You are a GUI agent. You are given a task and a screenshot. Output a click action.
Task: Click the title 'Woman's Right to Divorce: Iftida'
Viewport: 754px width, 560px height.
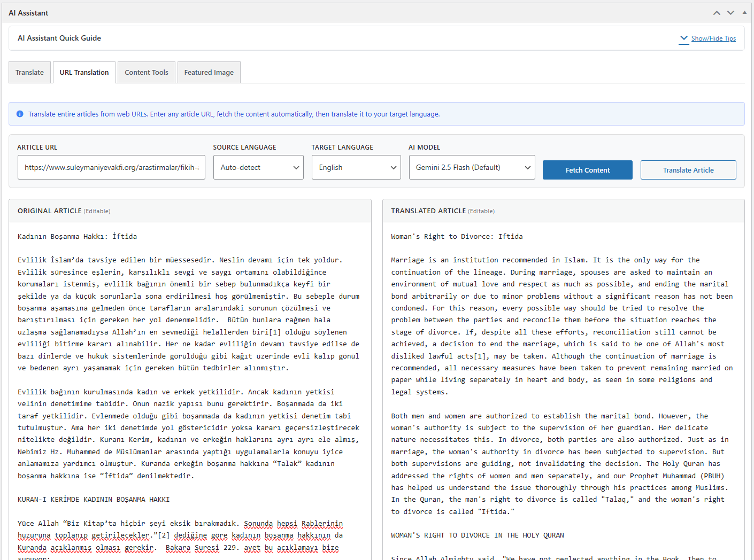pos(457,236)
